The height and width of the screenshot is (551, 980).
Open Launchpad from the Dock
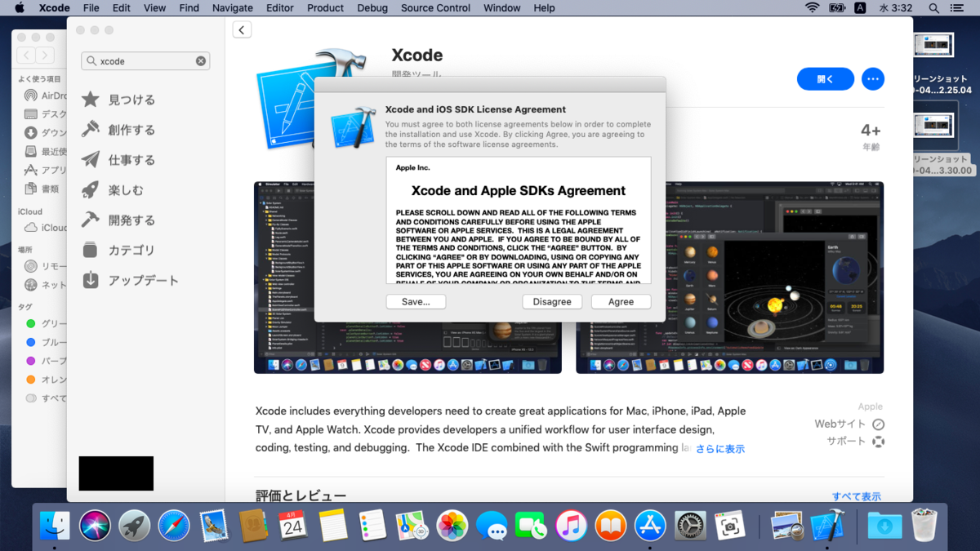tap(134, 526)
